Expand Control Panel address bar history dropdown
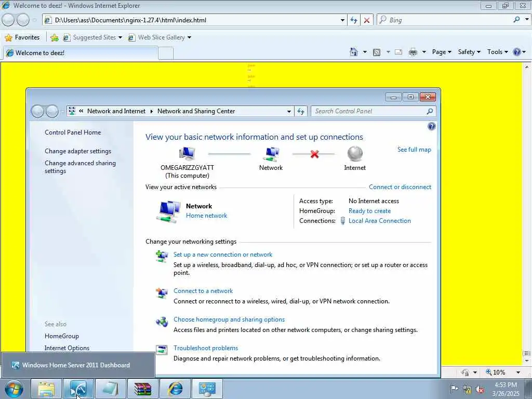The width and height of the screenshot is (532, 399). coord(289,111)
